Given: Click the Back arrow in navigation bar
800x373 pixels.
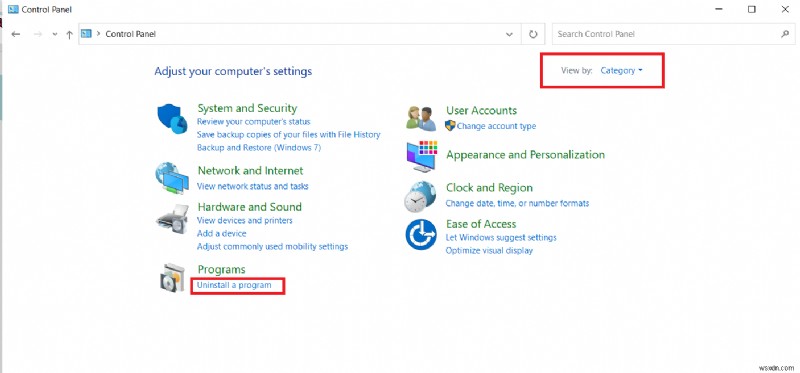Looking at the screenshot, I should pyautogui.click(x=16, y=34).
